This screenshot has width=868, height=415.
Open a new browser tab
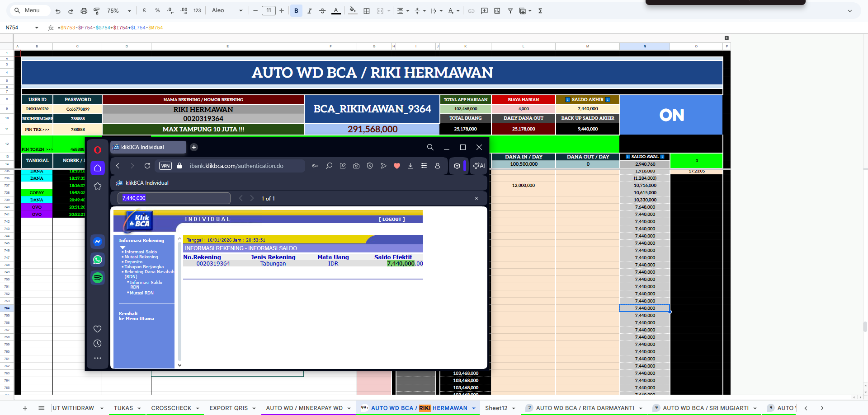coord(194,147)
